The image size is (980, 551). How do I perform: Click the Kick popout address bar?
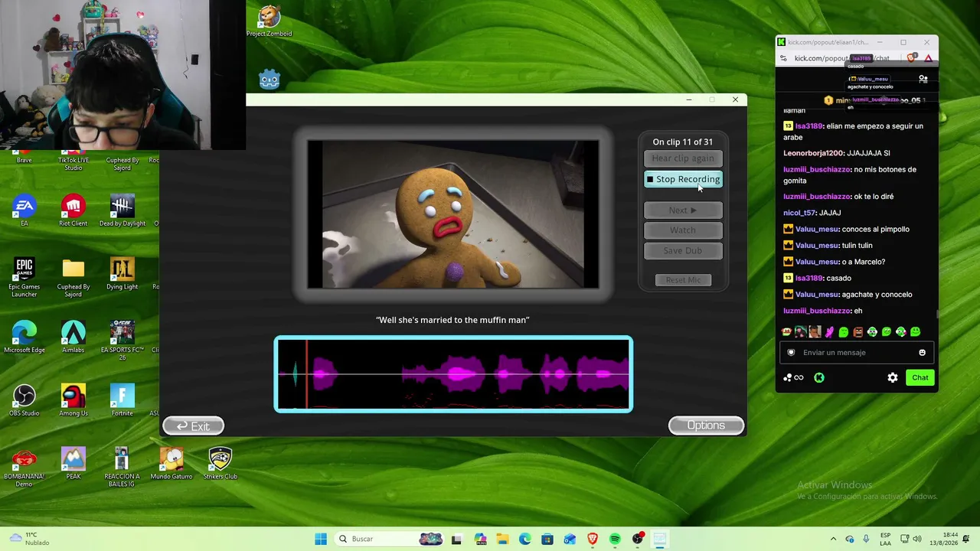point(842,58)
